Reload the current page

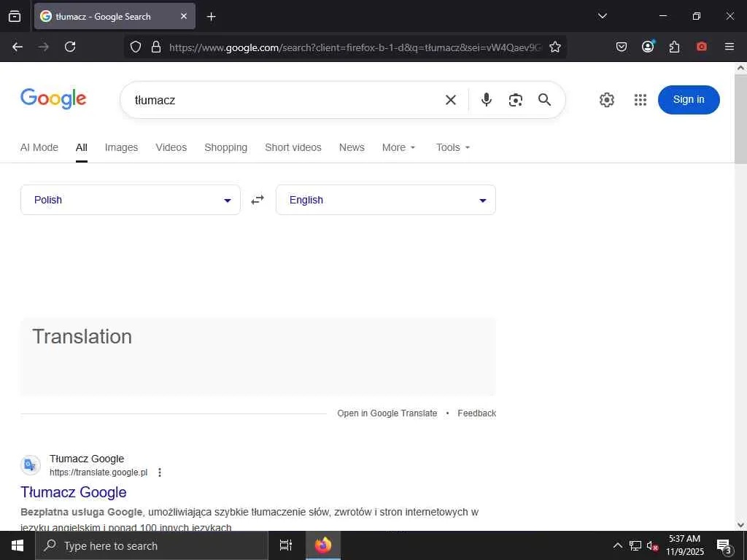[x=70, y=47]
